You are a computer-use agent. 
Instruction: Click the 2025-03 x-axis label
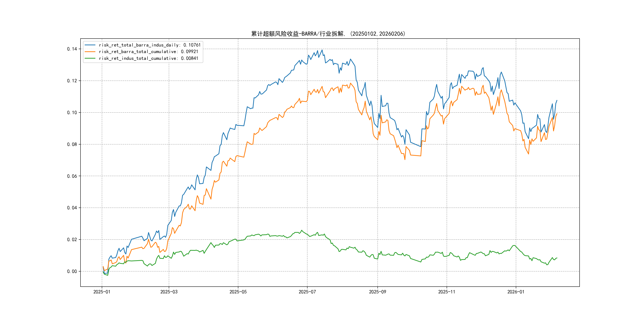tap(169, 292)
